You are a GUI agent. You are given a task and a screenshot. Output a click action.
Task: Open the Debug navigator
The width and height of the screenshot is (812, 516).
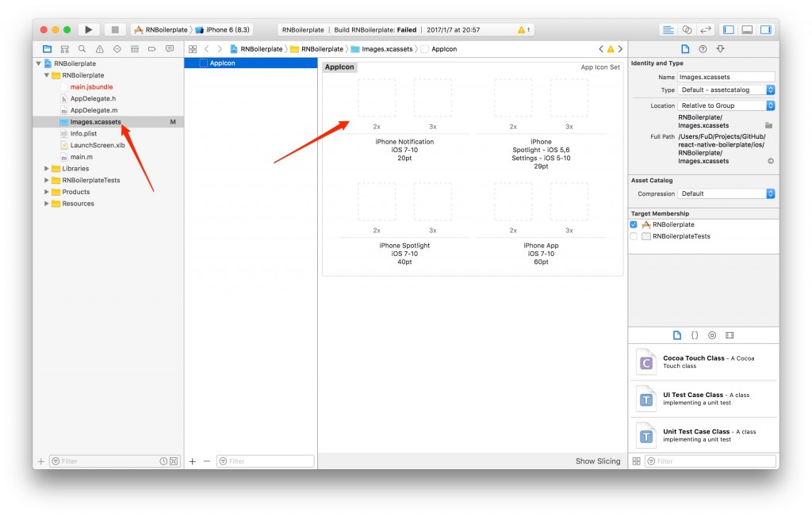135,48
